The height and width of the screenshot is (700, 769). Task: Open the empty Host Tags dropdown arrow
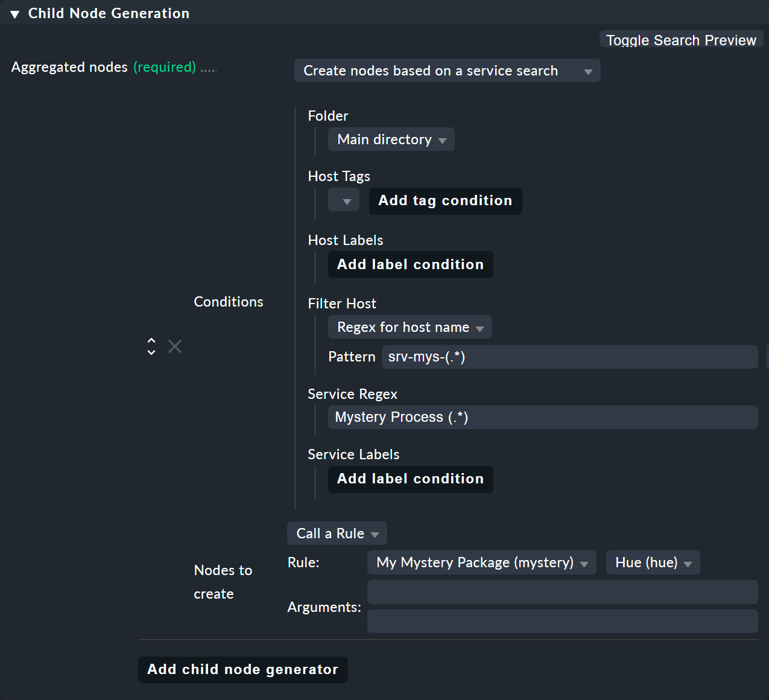pos(343,200)
